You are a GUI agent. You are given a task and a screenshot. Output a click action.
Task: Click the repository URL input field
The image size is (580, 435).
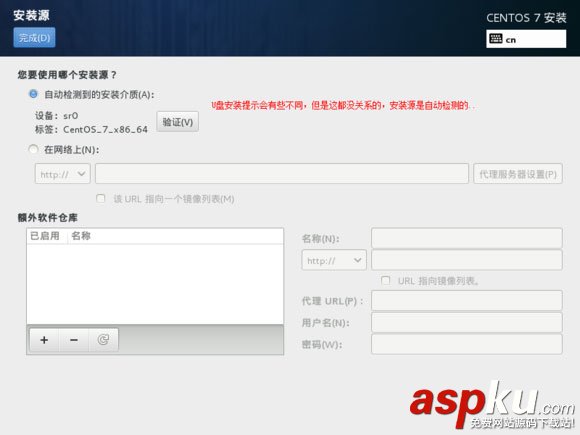coord(467,260)
